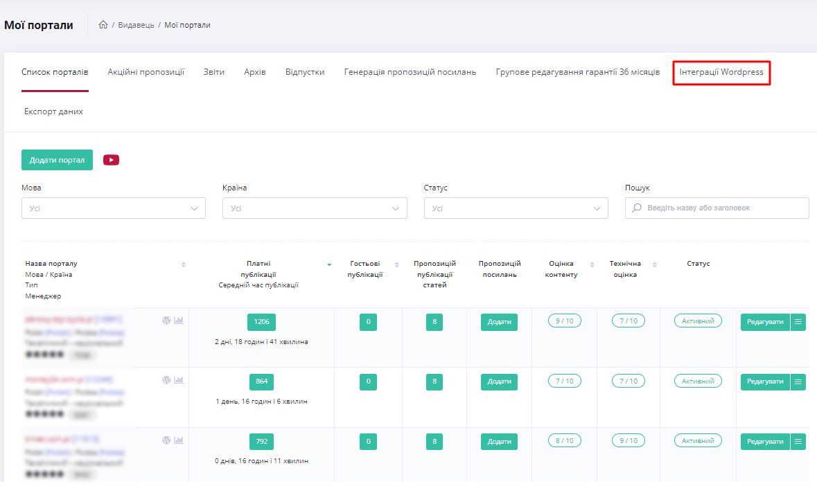Open the YouTube video tutorial icon
Viewport: 817px width, 504px height.
pyautogui.click(x=111, y=160)
